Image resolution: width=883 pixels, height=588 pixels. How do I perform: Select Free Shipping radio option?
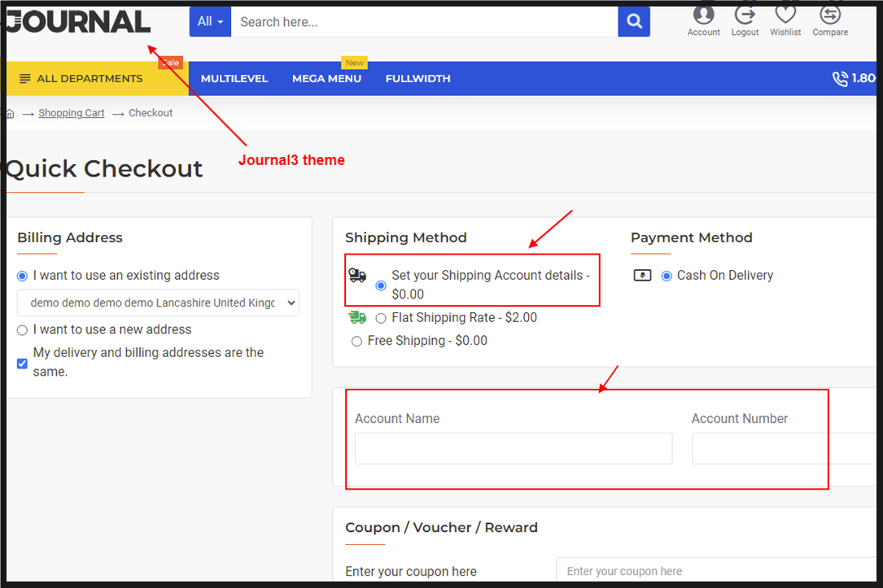(x=356, y=342)
